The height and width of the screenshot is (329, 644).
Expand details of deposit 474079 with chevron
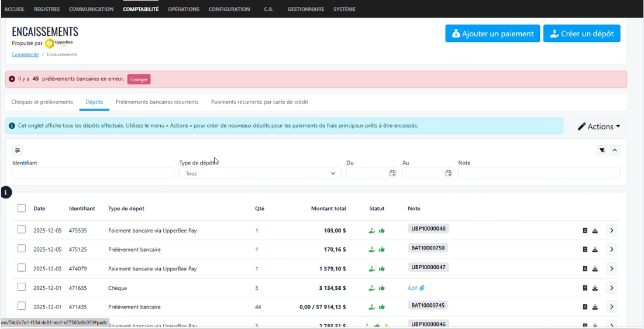(612, 269)
